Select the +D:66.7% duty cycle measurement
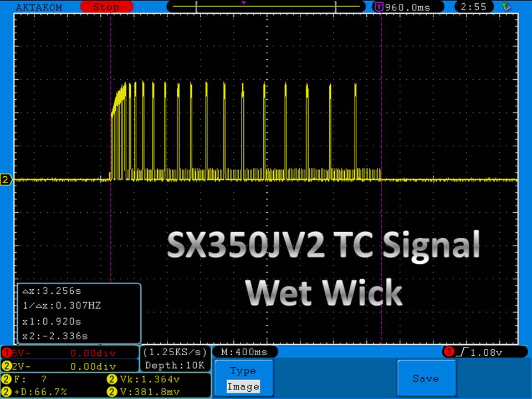532x399 pixels. 39,392
